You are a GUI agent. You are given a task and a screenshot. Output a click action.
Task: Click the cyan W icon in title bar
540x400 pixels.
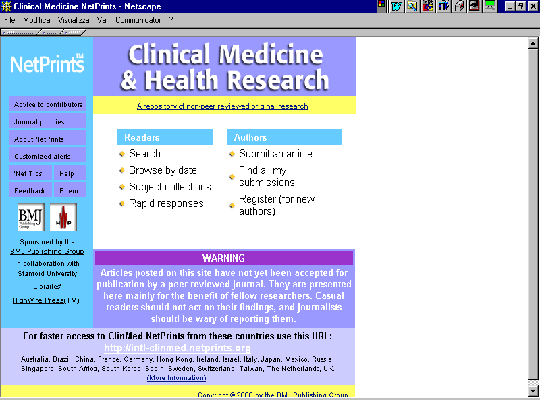[x=396, y=6]
